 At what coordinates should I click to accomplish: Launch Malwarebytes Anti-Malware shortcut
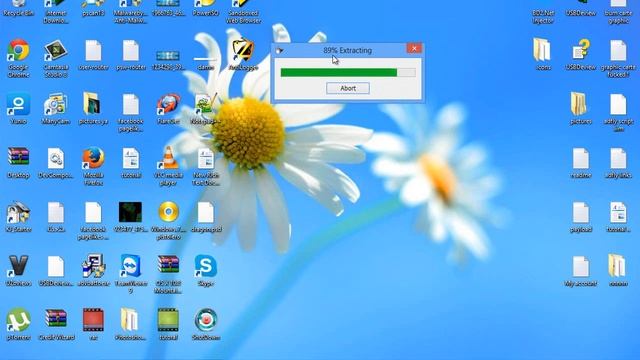(x=131, y=11)
